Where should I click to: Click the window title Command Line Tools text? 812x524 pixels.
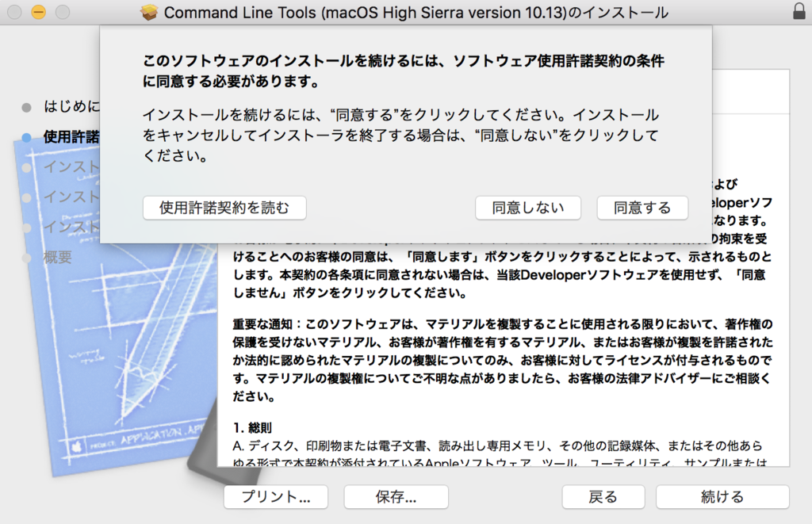pyautogui.click(x=416, y=12)
